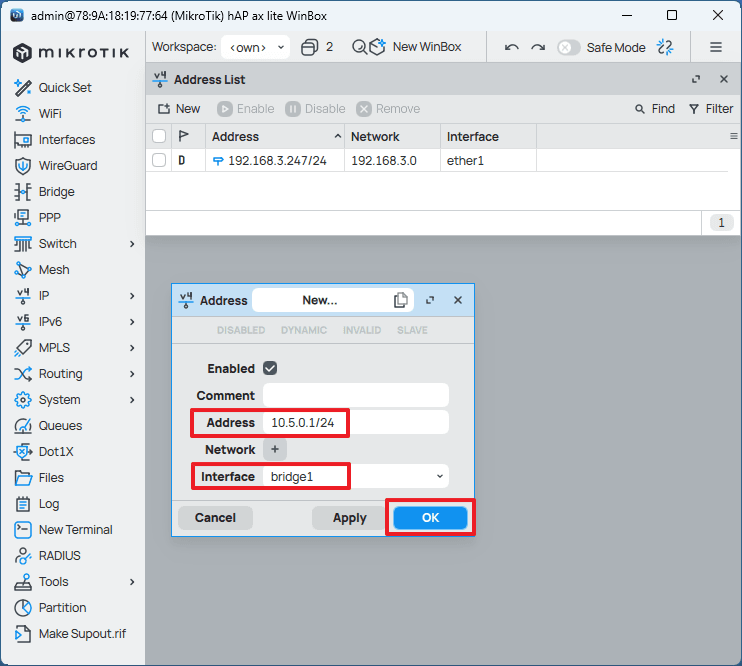Open the WireGuard sidebar icon
This screenshot has height=666, width=742.
(22, 166)
